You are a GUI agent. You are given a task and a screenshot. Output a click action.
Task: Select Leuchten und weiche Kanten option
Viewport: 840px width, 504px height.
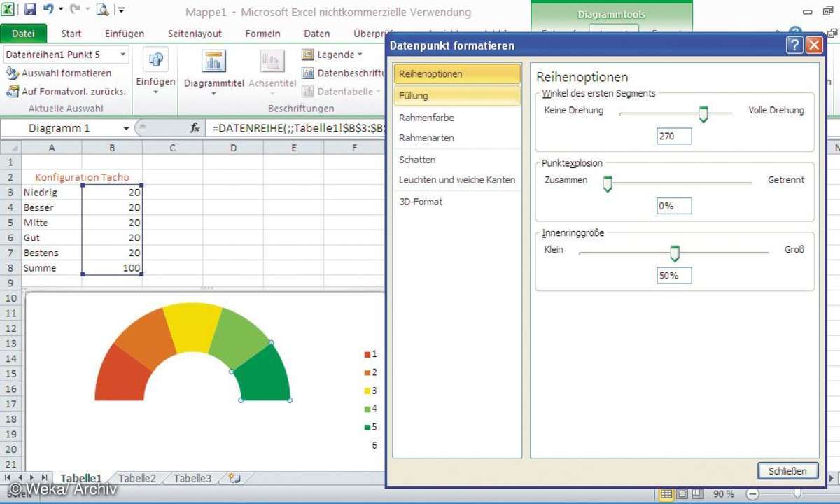(x=457, y=180)
